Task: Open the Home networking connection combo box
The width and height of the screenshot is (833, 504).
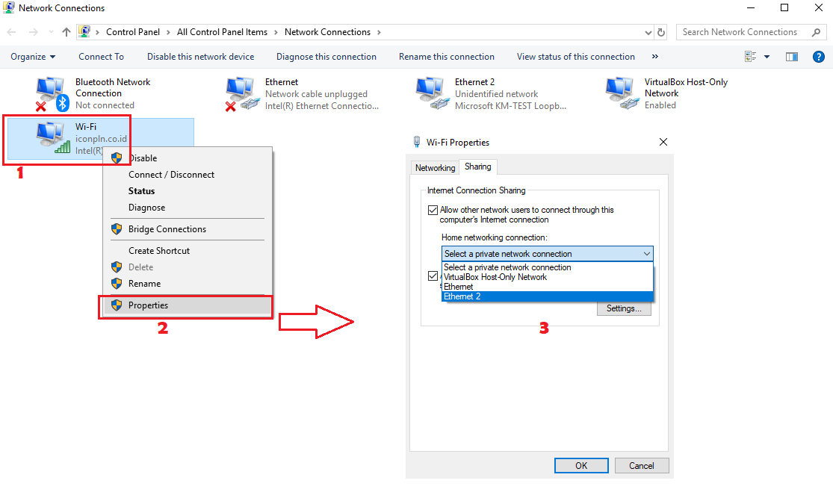Action: pyautogui.click(x=547, y=254)
